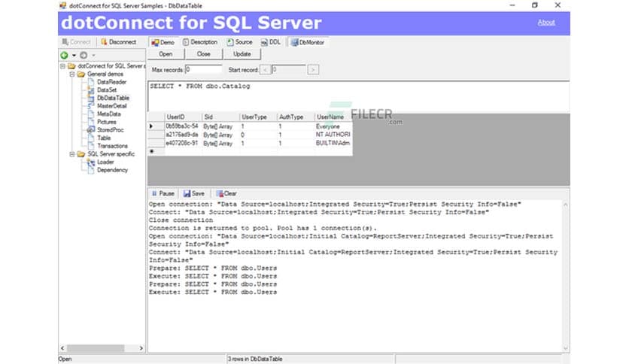Viewport: 629px width, 364px height.
Task: Open the forward navigation dropdown arrow
Action: pyautogui.click(x=93, y=56)
